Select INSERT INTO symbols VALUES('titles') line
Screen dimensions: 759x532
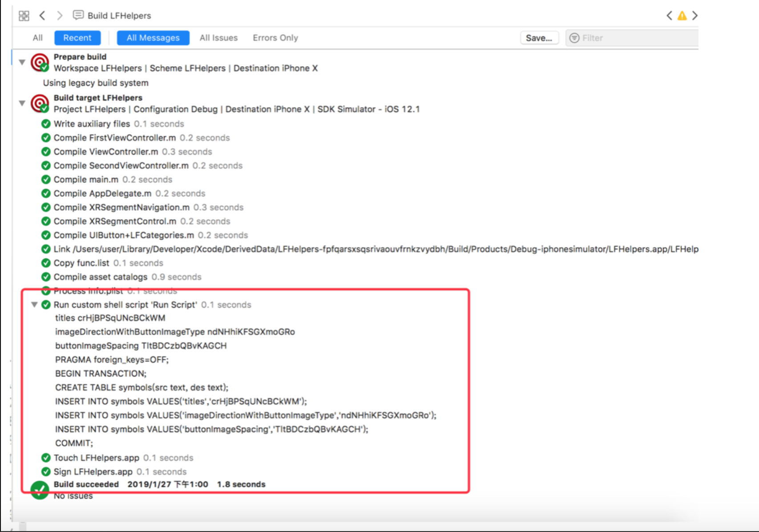[x=181, y=401]
